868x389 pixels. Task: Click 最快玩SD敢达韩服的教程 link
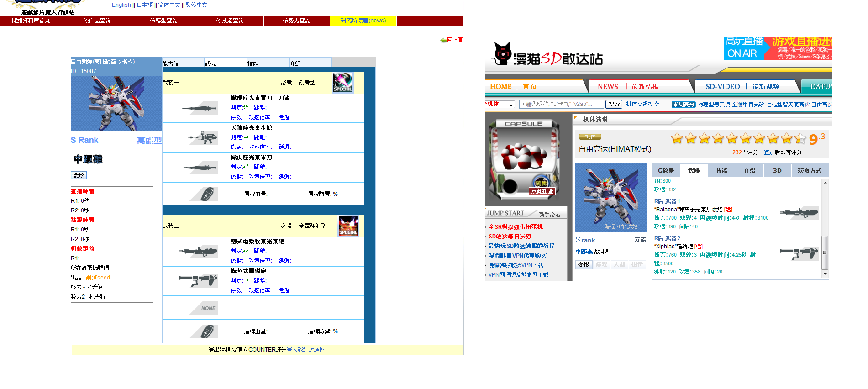(x=521, y=246)
